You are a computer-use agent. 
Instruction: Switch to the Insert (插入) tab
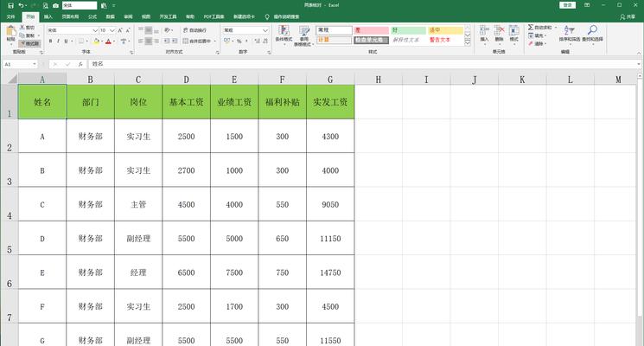click(48, 16)
